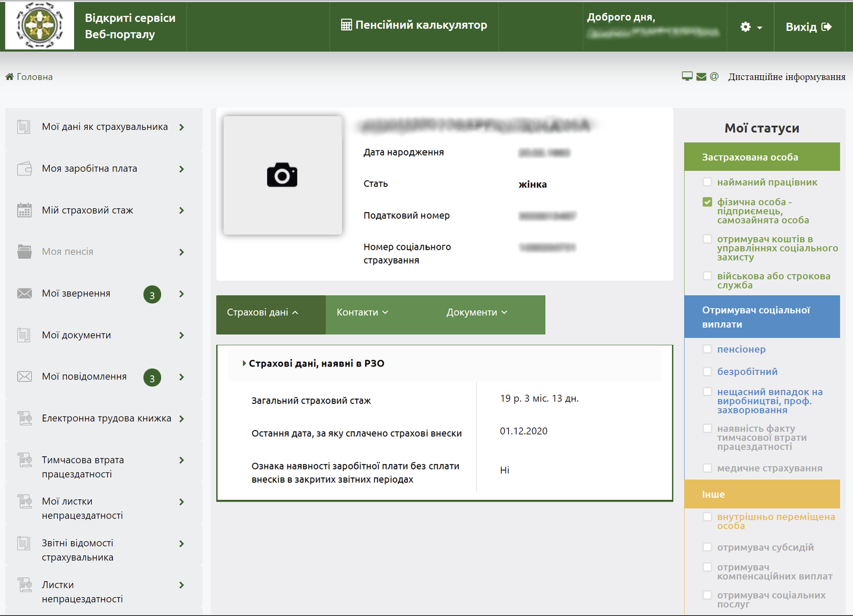Open the Документи dropdown tab
This screenshot has width=853, height=616.
click(x=476, y=312)
